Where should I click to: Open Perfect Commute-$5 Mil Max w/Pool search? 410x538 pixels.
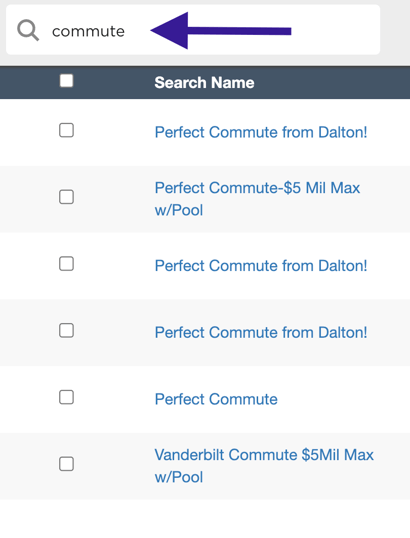(257, 199)
